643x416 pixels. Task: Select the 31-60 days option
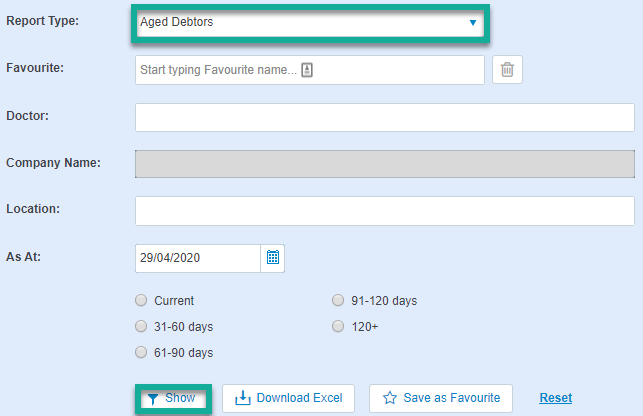pyautogui.click(x=141, y=326)
